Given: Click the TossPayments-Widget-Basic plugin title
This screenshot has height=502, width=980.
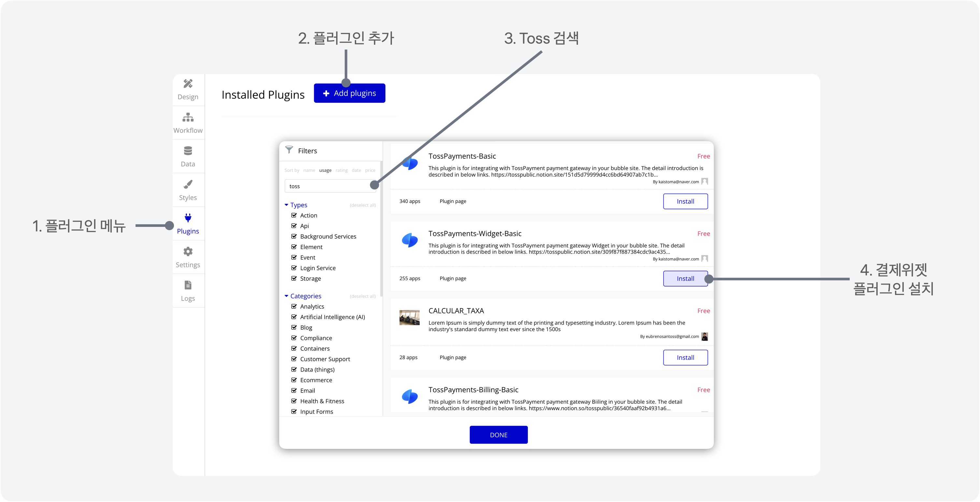Looking at the screenshot, I should pos(475,233).
